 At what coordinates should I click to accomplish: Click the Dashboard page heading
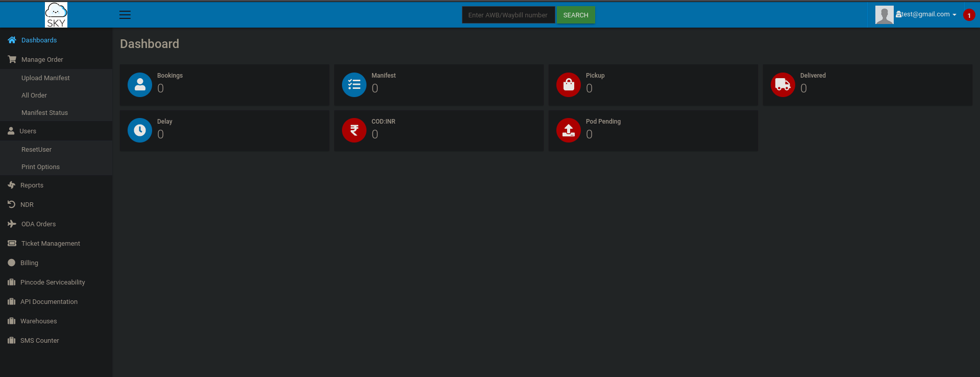coord(150,44)
